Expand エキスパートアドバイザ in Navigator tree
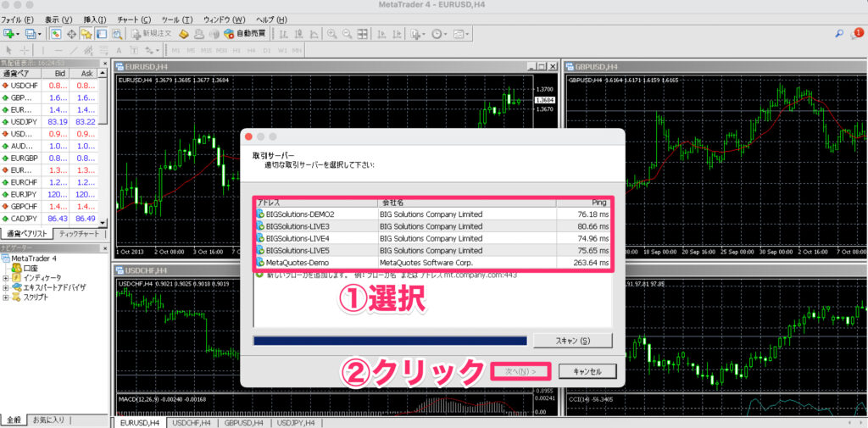This screenshot has height=428, width=868. click(6, 287)
